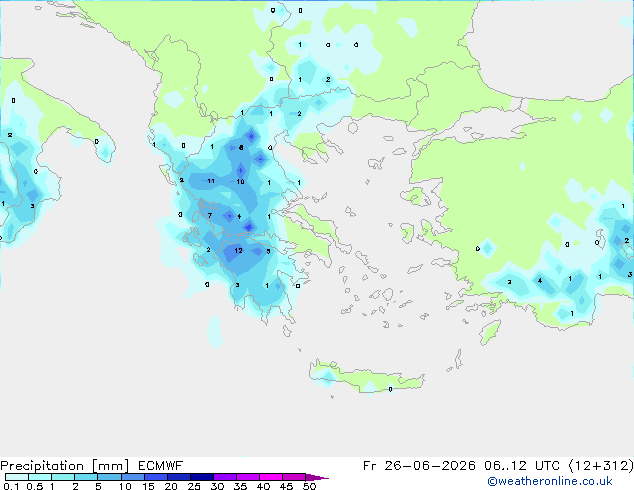Click the map value '7' over Greece
Image resolution: width=634 pixels, height=490 pixels.
point(210,215)
